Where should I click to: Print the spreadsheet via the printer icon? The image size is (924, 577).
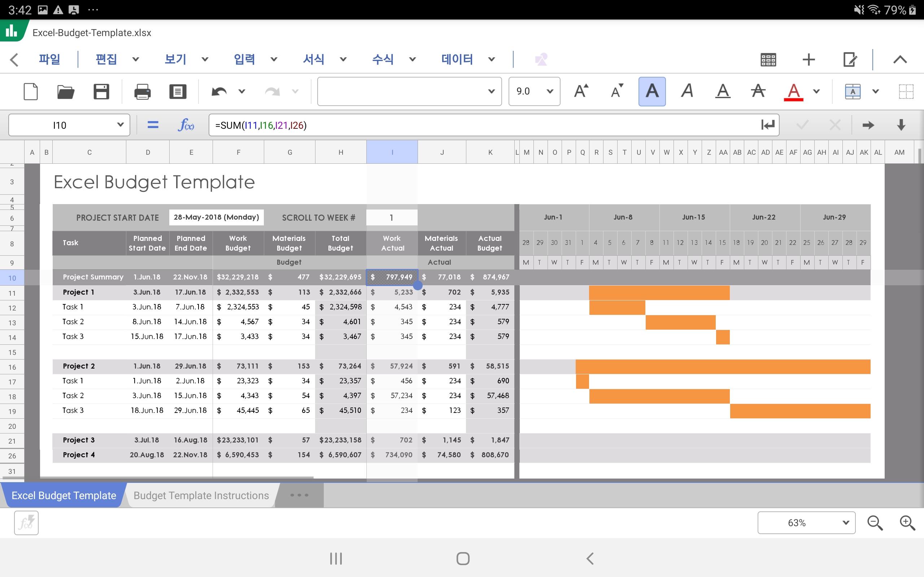(x=143, y=92)
